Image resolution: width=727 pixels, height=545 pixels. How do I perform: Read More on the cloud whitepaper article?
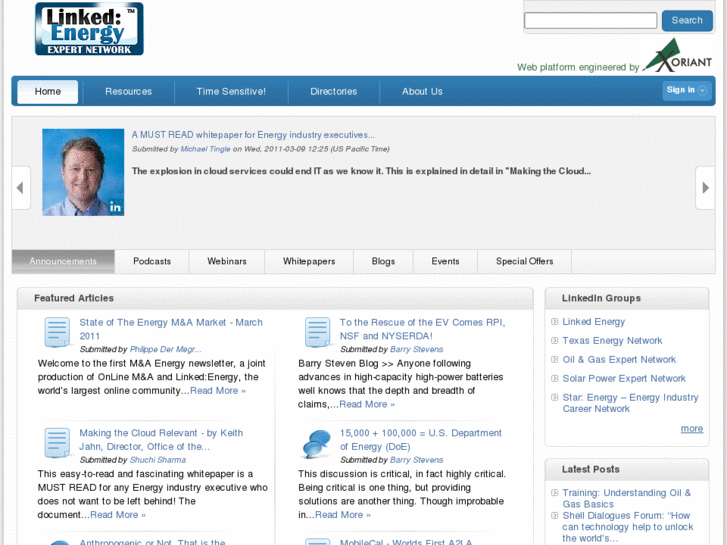point(118,515)
